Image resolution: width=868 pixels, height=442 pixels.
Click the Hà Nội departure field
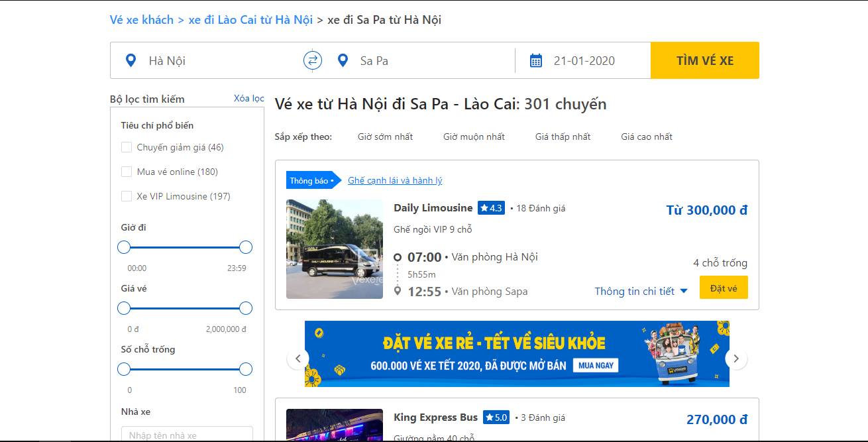coord(207,60)
